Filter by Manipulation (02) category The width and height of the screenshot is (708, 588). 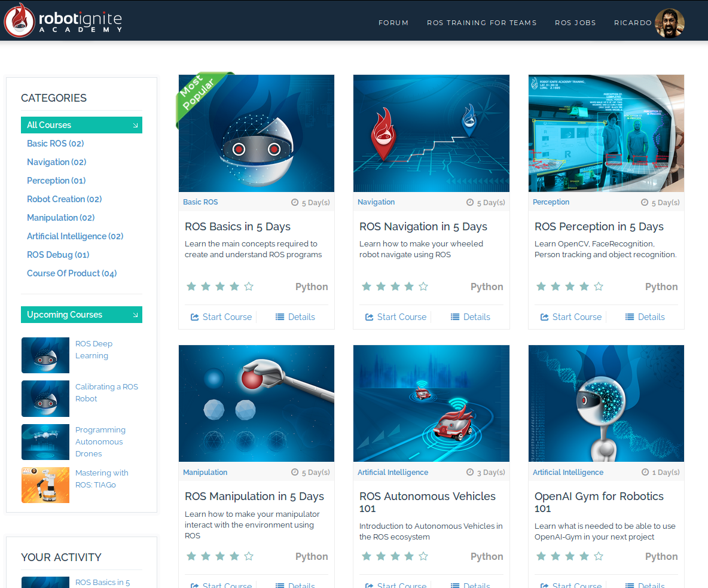[61, 218]
